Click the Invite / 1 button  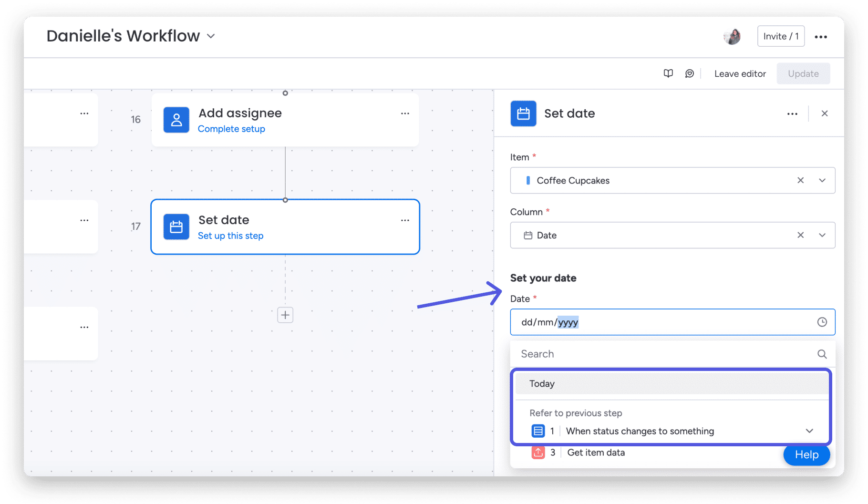click(x=781, y=36)
